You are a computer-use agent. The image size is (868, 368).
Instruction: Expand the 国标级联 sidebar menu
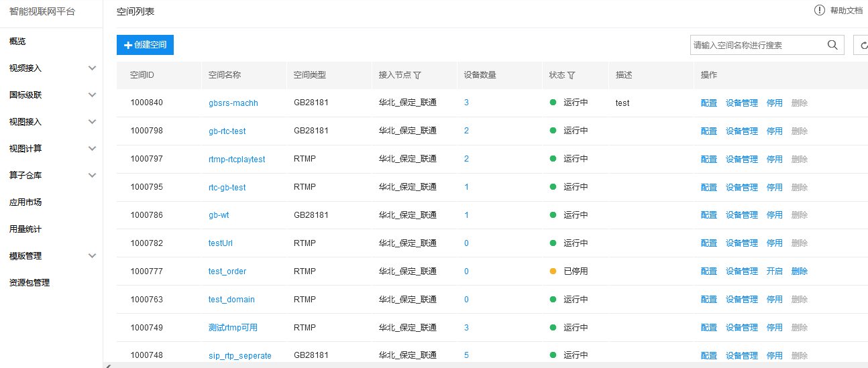[92, 95]
